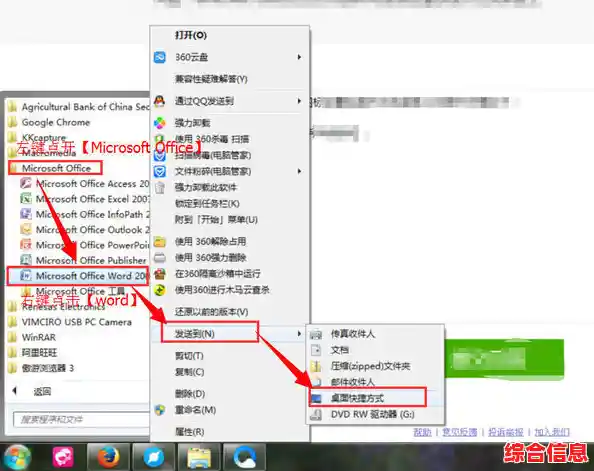Open the file explorer folder on taskbar
Viewport: 594px width, 471px height.
[199, 457]
